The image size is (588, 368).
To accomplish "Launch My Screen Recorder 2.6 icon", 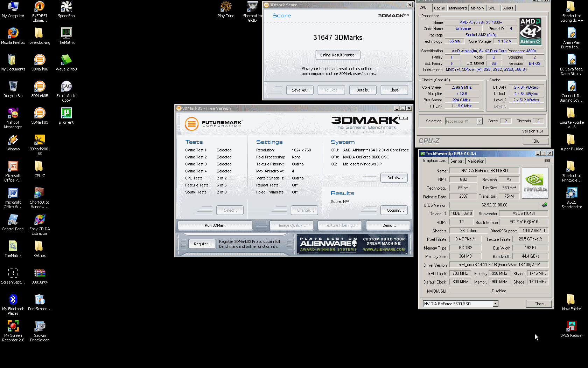I will (x=13, y=331).
